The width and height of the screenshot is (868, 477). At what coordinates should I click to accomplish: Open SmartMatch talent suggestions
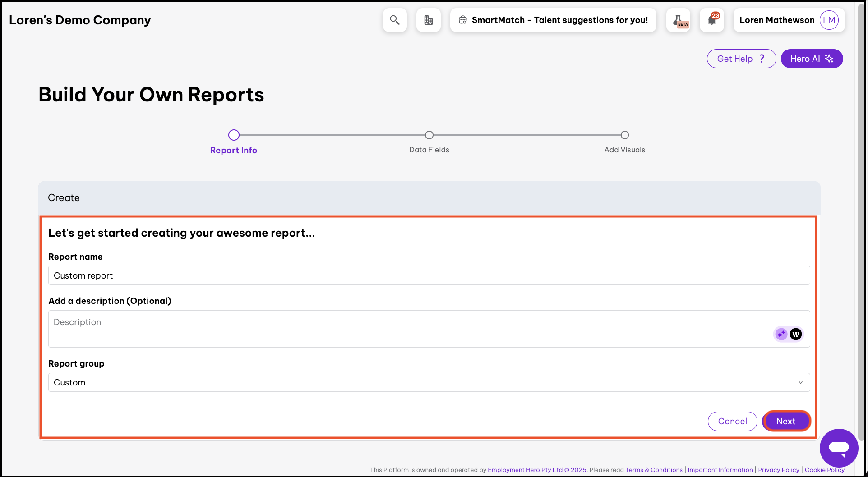[x=553, y=20]
